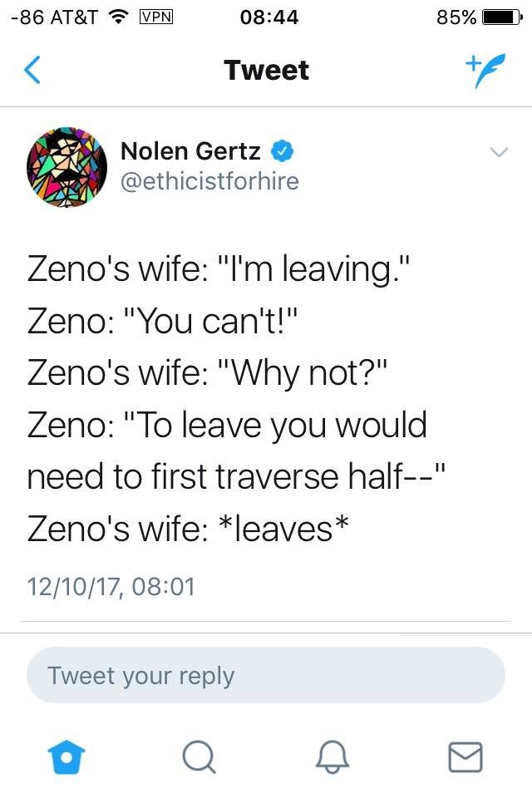Tap the Tweet header title
Screen dimensions: 532x798
(x=266, y=71)
